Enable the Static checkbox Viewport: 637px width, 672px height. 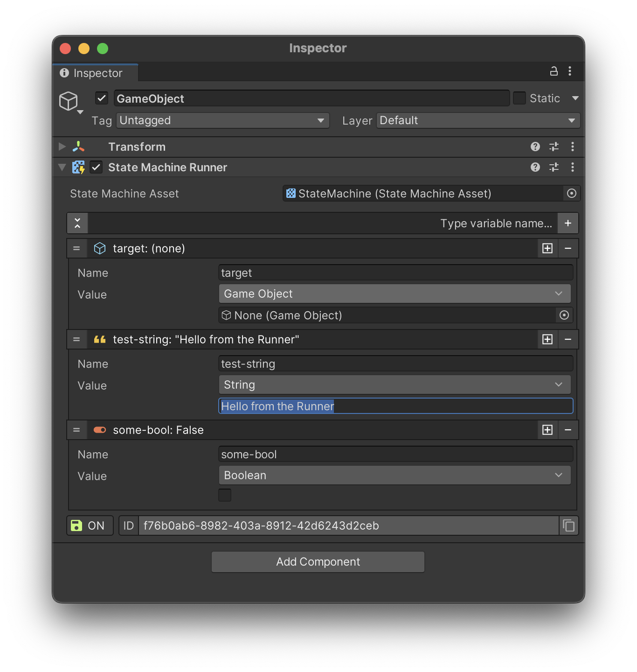[x=519, y=98]
